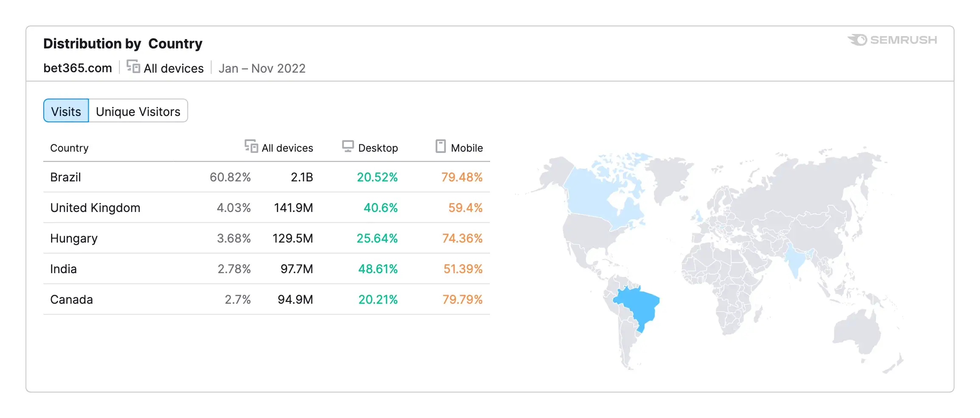
Task: Click Canada's 94.9M visits value
Action: tap(295, 299)
